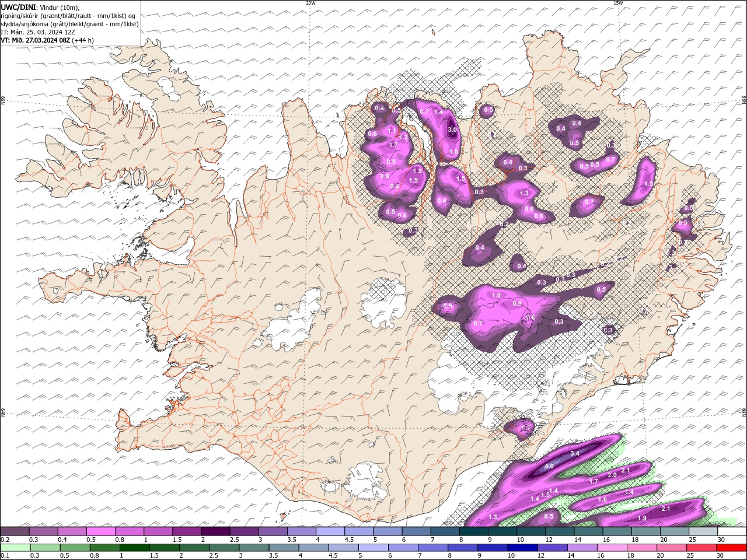Pick the indigo 9 rain legend swatch
Viewport: 747px width, 560px height.
point(493,548)
